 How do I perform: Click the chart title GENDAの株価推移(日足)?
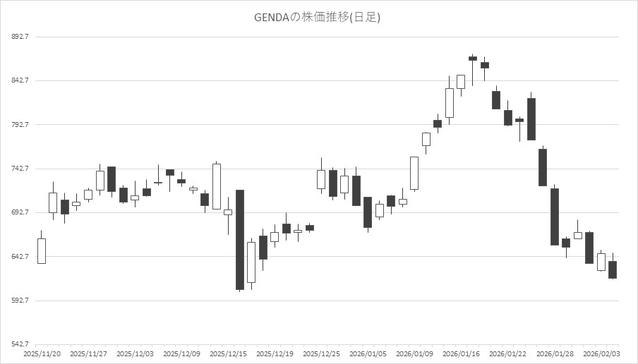(x=317, y=17)
